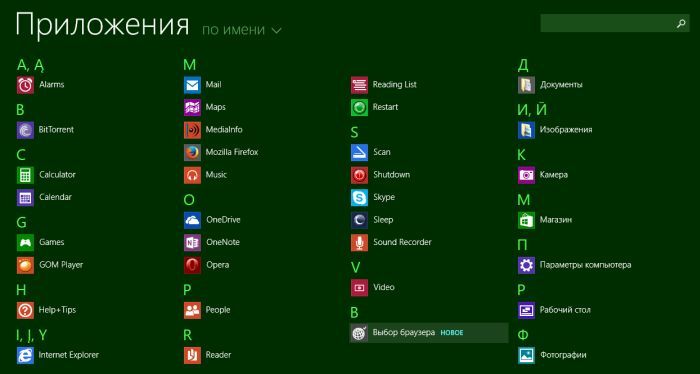Open the Mail envelope icon
The height and width of the screenshot is (374, 700).
[x=192, y=85]
